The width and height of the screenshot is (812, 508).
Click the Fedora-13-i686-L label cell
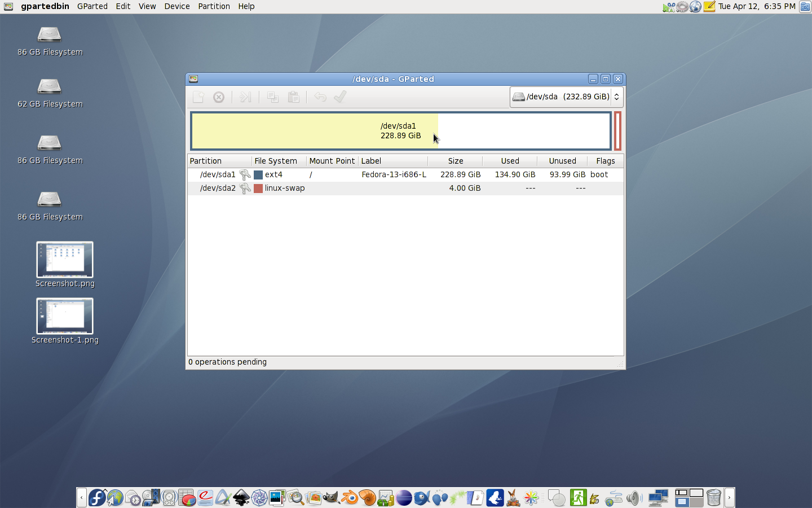pos(394,174)
